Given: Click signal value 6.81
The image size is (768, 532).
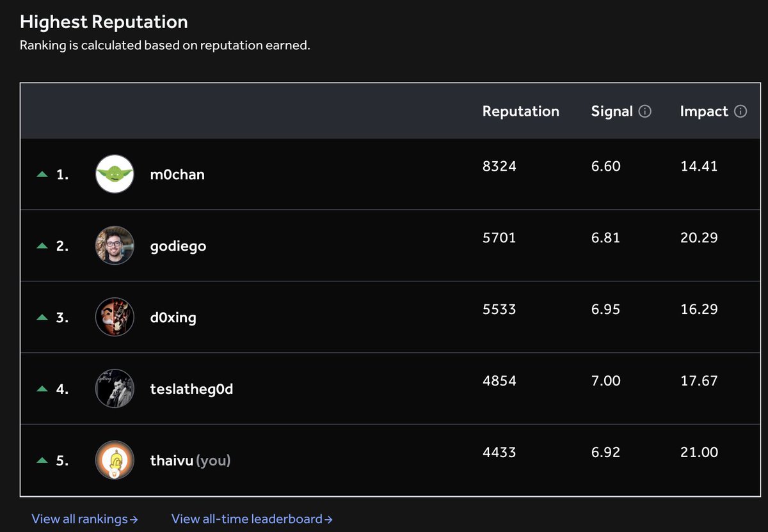Looking at the screenshot, I should click(x=606, y=238).
